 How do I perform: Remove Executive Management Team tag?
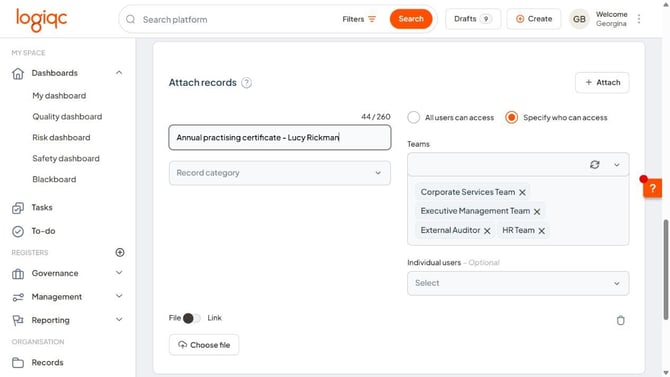point(537,212)
